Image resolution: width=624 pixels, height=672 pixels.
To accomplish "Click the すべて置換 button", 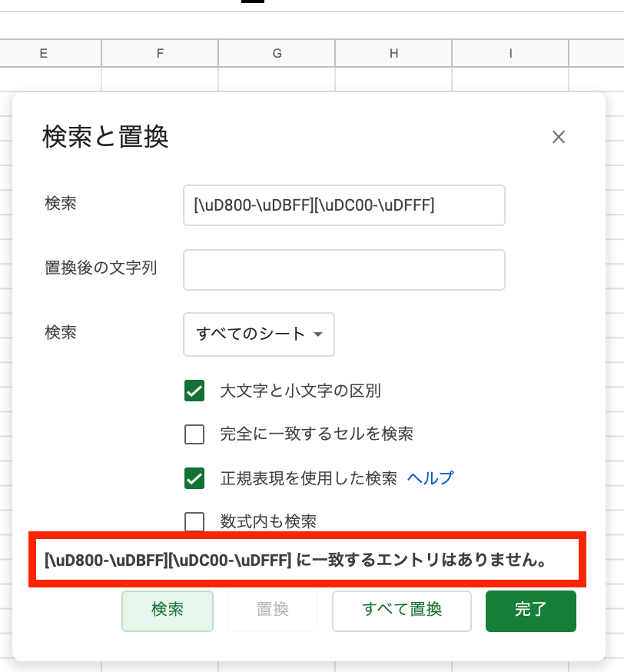I will click(x=401, y=610).
